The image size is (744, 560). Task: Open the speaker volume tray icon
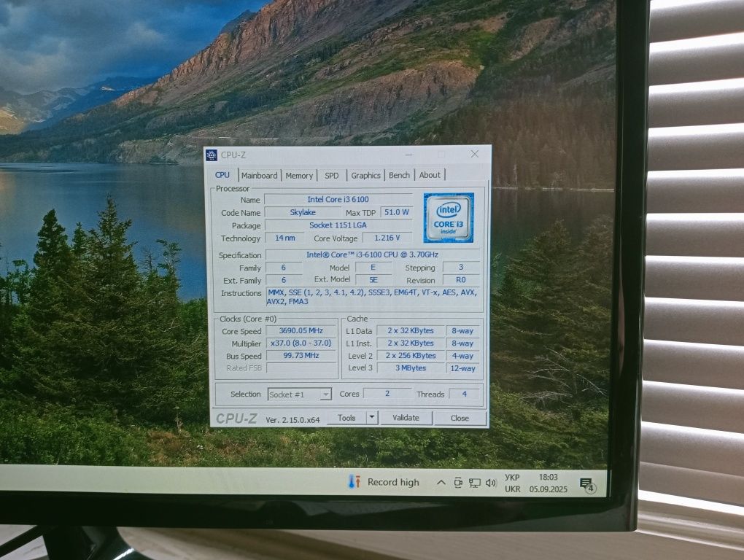click(x=491, y=483)
